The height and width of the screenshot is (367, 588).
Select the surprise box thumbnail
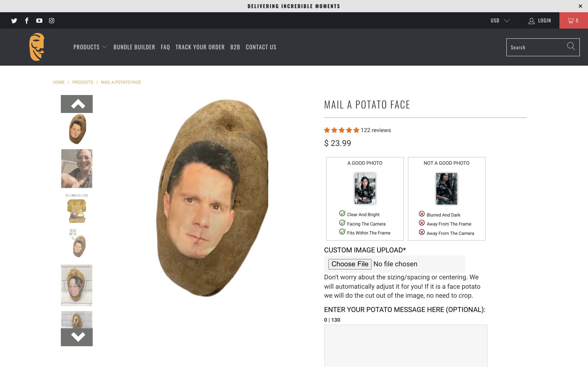click(x=77, y=209)
